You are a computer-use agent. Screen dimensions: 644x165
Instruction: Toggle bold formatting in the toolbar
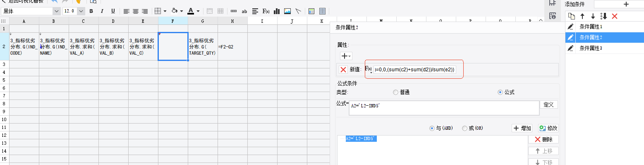click(91, 11)
